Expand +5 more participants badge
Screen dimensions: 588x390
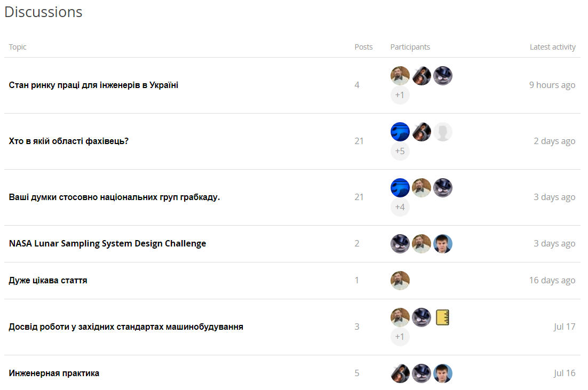(x=400, y=152)
